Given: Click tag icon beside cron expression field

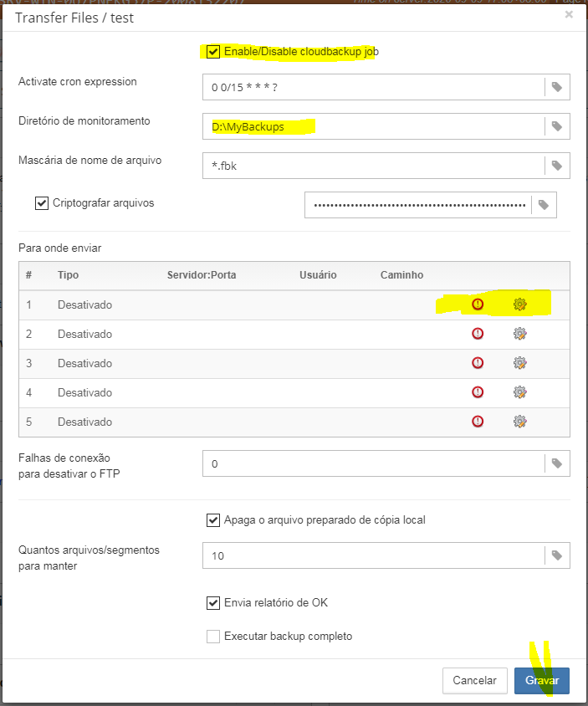Looking at the screenshot, I should pyautogui.click(x=557, y=87).
